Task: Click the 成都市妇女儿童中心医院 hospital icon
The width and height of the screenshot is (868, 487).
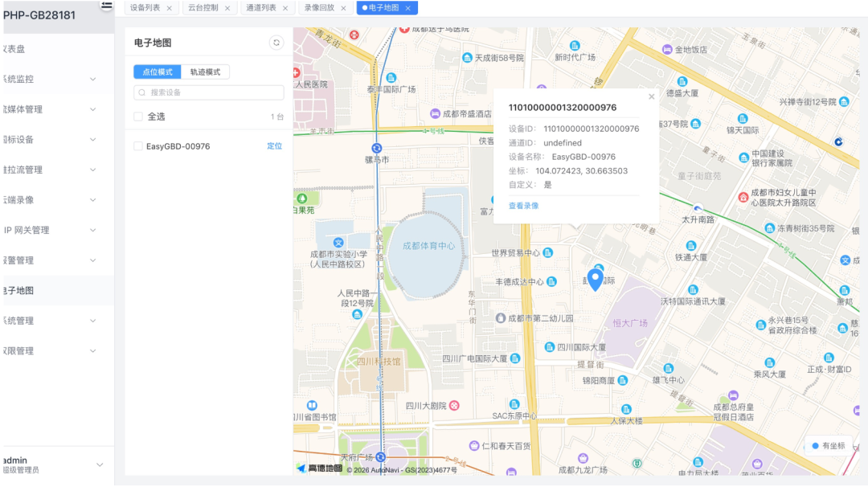Action: coord(743,197)
